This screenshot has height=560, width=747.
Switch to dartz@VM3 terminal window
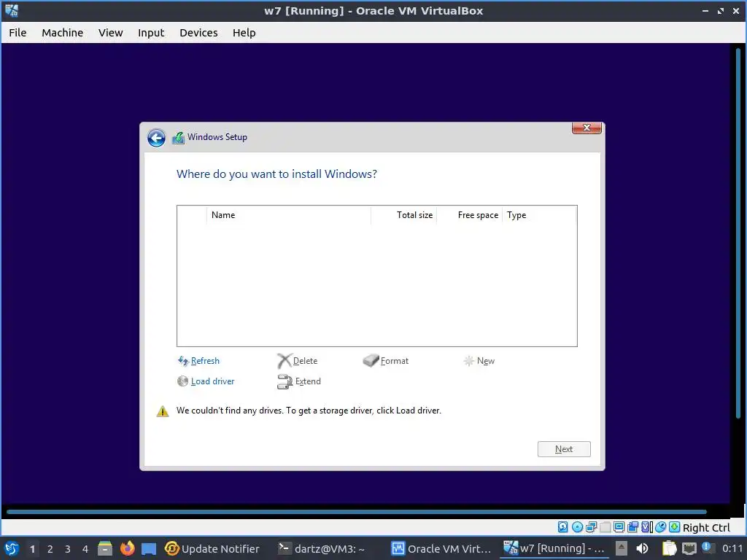(x=322, y=549)
